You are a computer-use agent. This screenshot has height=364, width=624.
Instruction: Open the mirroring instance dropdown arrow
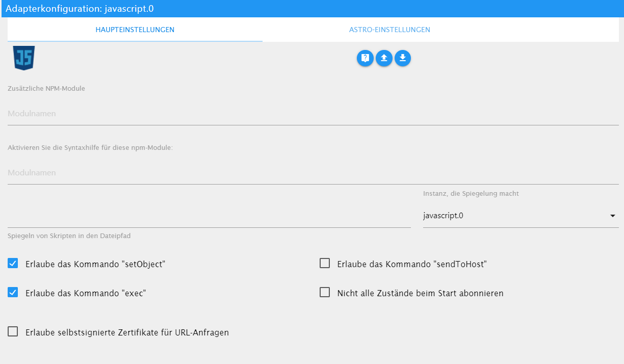point(612,216)
